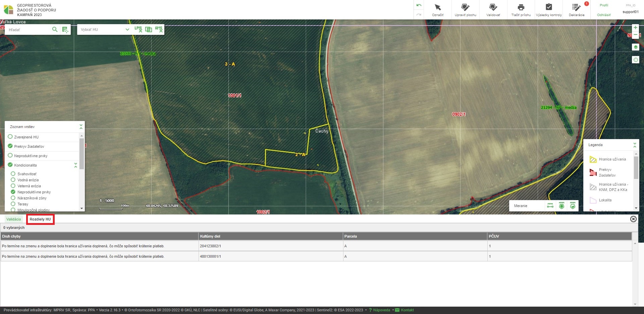Select row with Kultúrny diel 480130001/1

pos(316,256)
